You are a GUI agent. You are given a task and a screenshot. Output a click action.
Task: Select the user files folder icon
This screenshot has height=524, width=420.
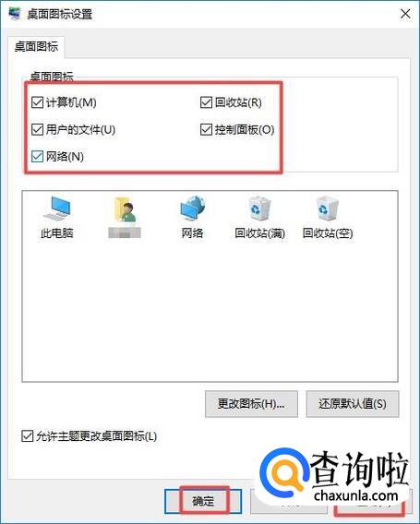click(125, 209)
